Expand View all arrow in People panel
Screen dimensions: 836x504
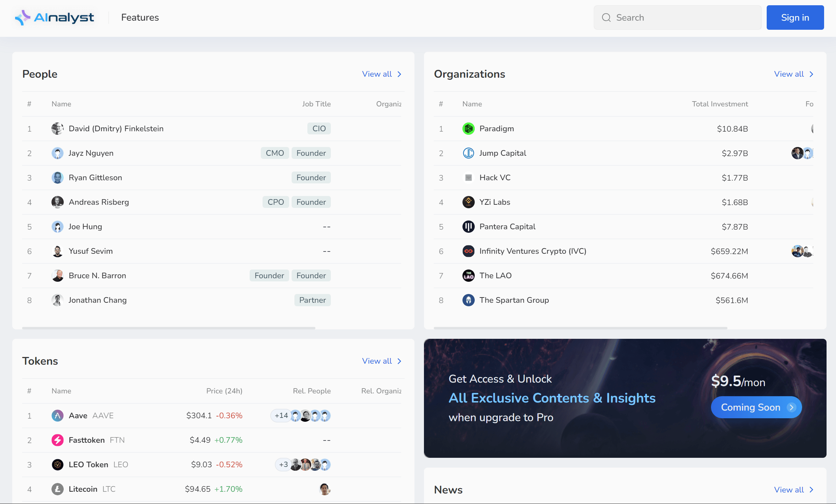[x=399, y=74]
